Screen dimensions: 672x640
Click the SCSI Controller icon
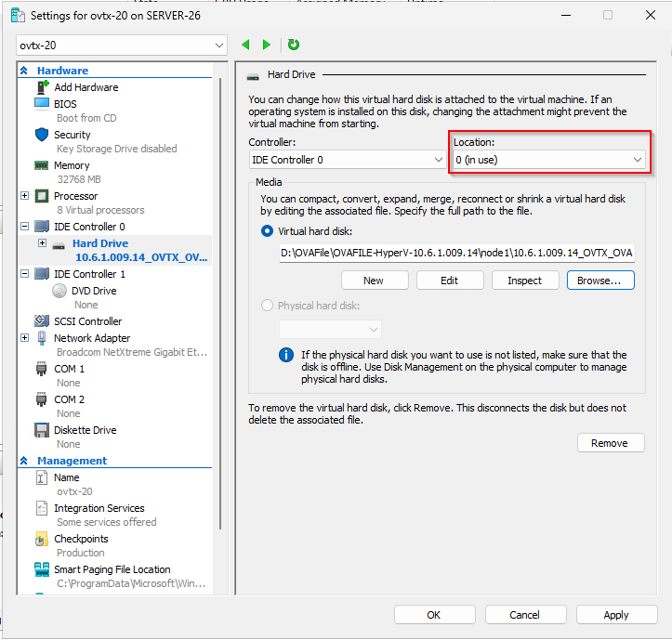(x=42, y=320)
